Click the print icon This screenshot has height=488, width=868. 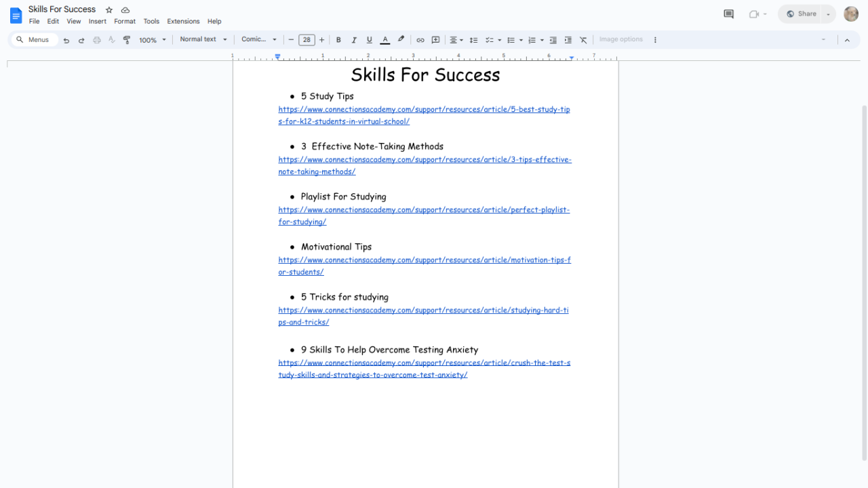coord(97,40)
